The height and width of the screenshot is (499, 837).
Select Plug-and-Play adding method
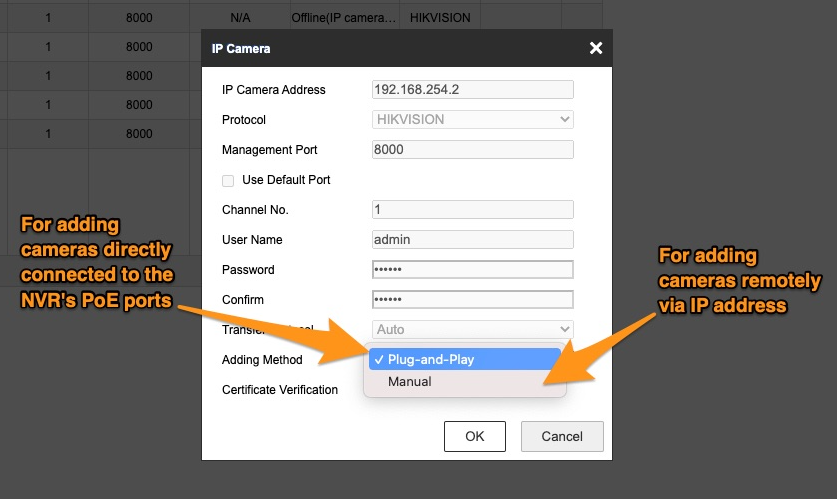[x=464, y=360]
